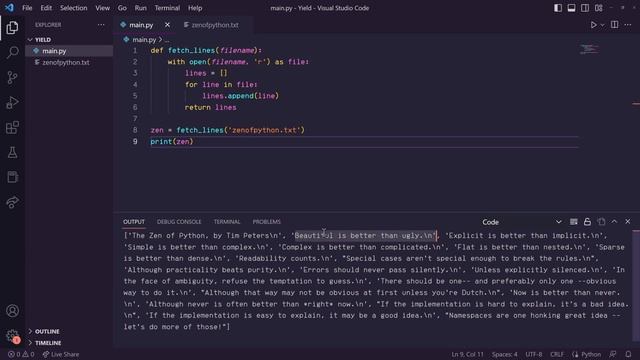The height and width of the screenshot is (360, 640).
Task: Collapse the YIELD folder section
Action: (x=43, y=40)
